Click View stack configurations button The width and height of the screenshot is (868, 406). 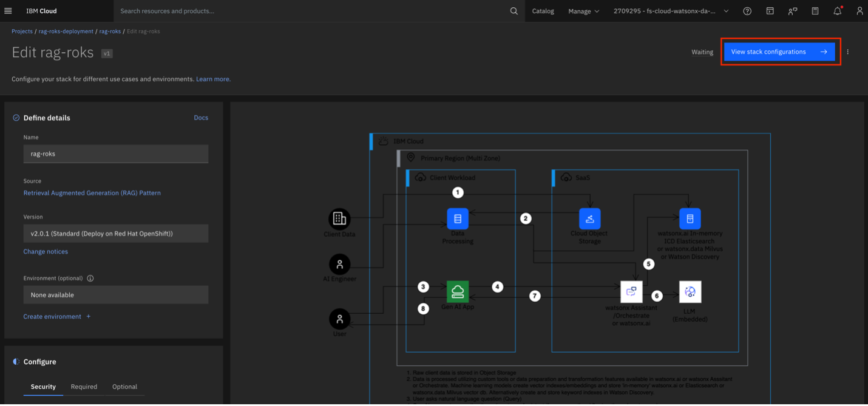pyautogui.click(x=779, y=52)
